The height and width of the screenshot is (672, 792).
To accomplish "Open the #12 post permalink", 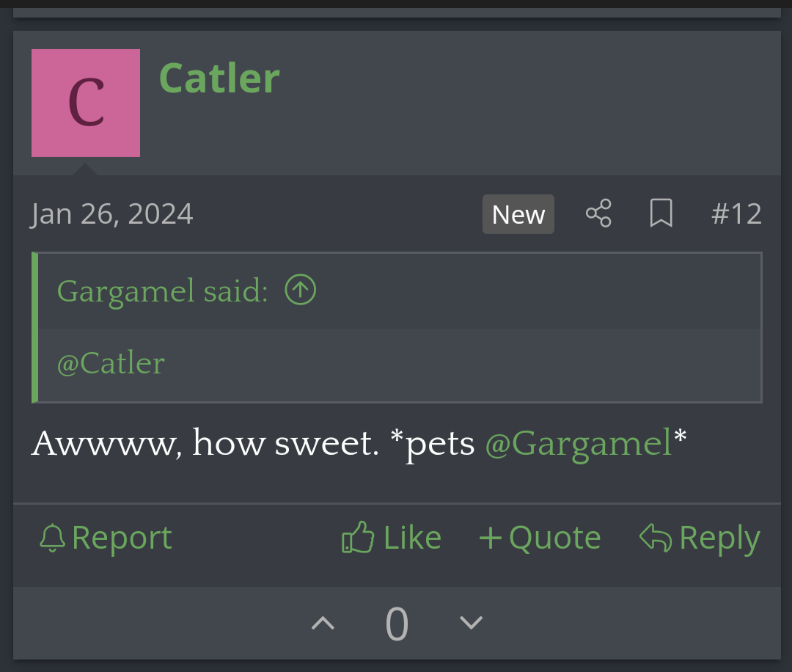I will click(736, 214).
